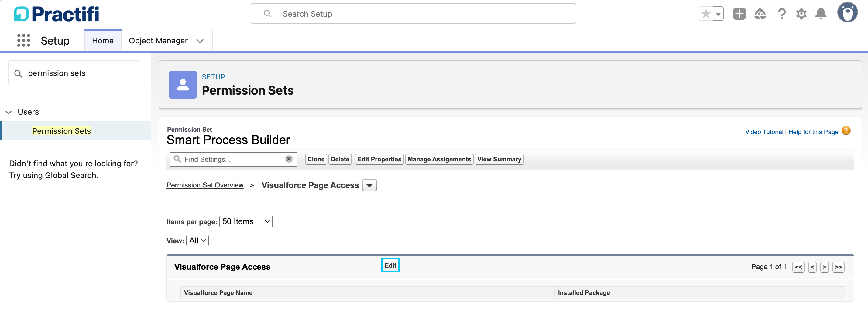Viewport: 868px width, 317px height.
Task: Open the Trailhead guidance icon
Action: (760, 14)
